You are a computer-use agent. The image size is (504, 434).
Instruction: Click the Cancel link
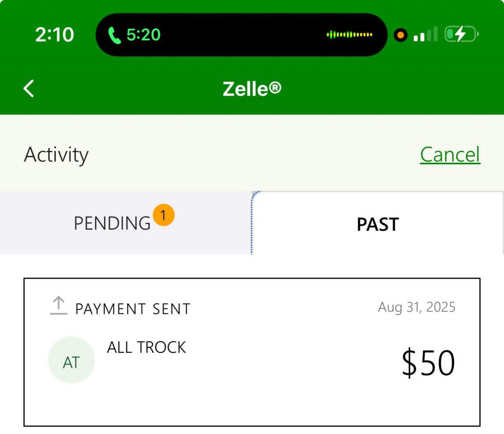450,155
